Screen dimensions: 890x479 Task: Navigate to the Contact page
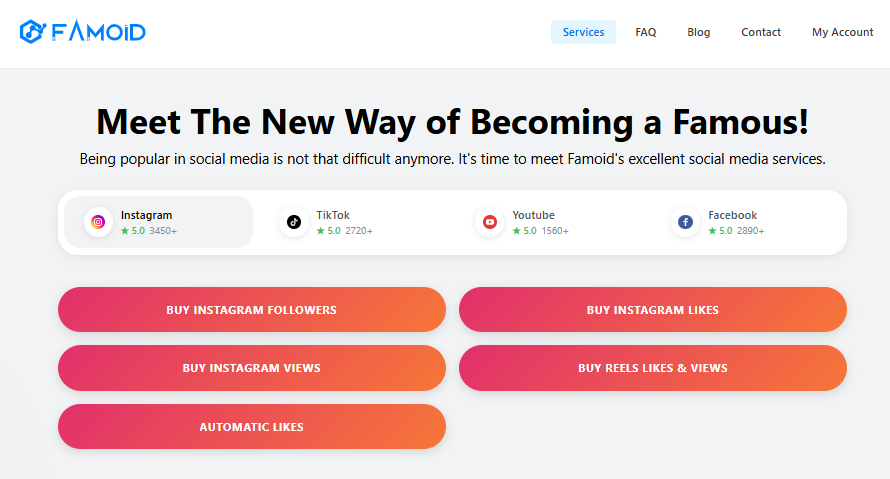(x=761, y=32)
